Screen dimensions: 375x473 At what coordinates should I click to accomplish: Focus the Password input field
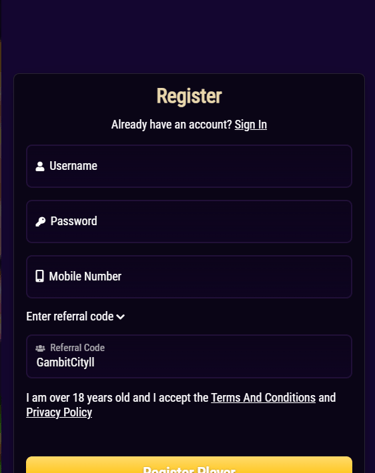coord(189,222)
